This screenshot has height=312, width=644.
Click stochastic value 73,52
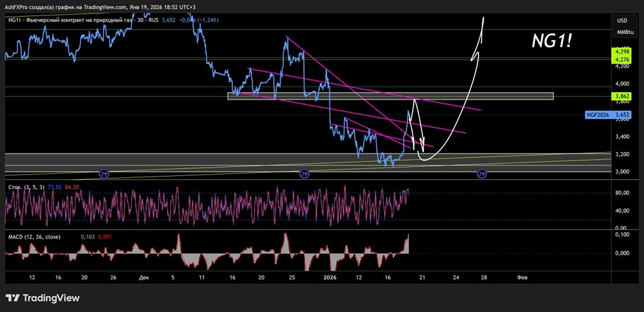pos(54,187)
